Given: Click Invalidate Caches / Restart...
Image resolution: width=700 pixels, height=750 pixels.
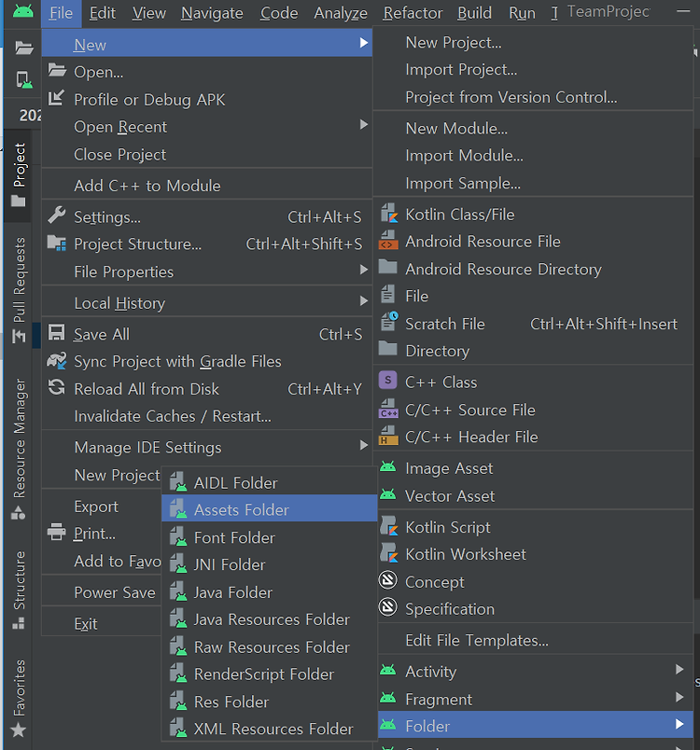Looking at the screenshot, I should click(206, 417).
